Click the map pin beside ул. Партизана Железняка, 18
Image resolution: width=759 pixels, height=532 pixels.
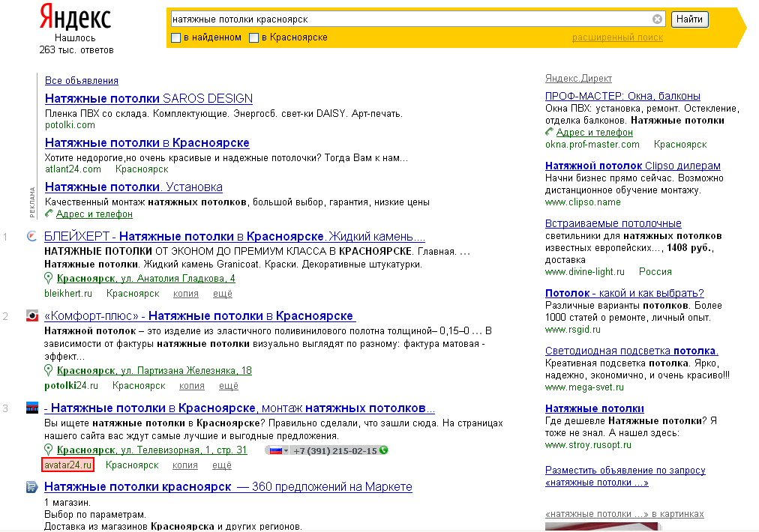(x=49, y=371)
